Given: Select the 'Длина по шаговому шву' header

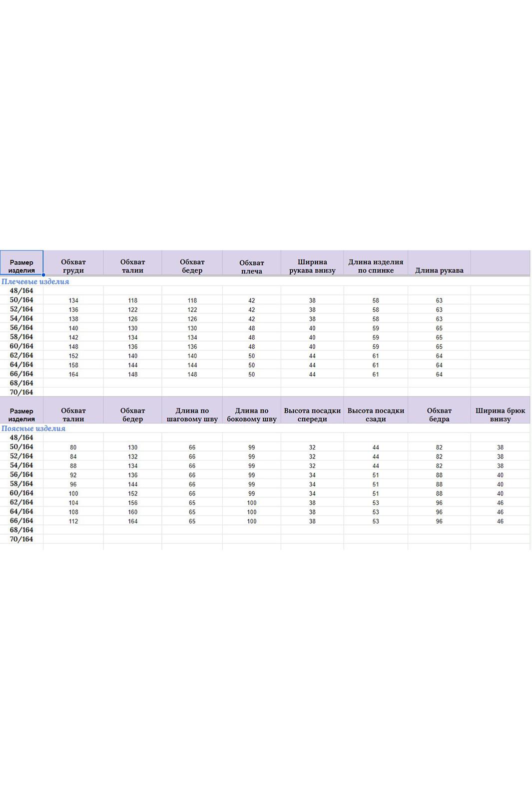Looking at the screenshot, I should coord(192,414).
